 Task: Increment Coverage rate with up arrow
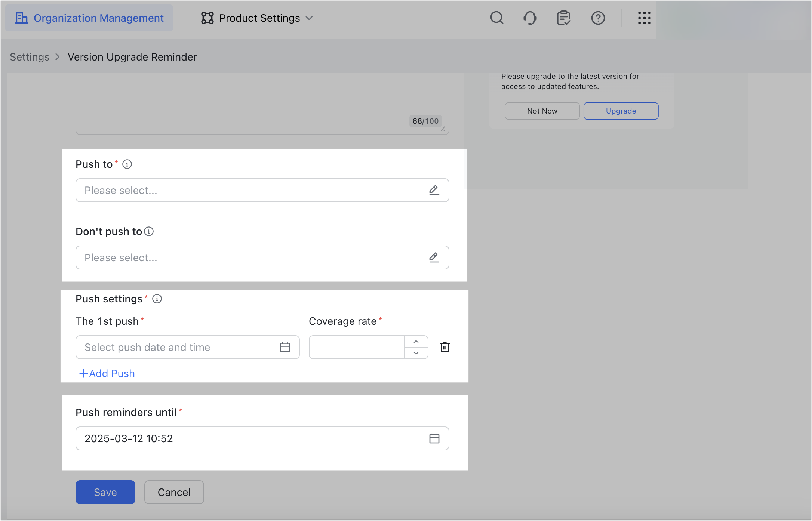(416, 341)
